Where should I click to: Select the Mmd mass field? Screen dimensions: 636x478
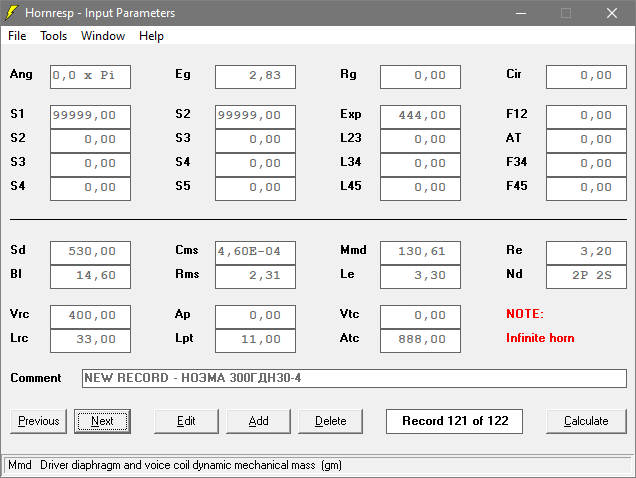click(420, 251)
